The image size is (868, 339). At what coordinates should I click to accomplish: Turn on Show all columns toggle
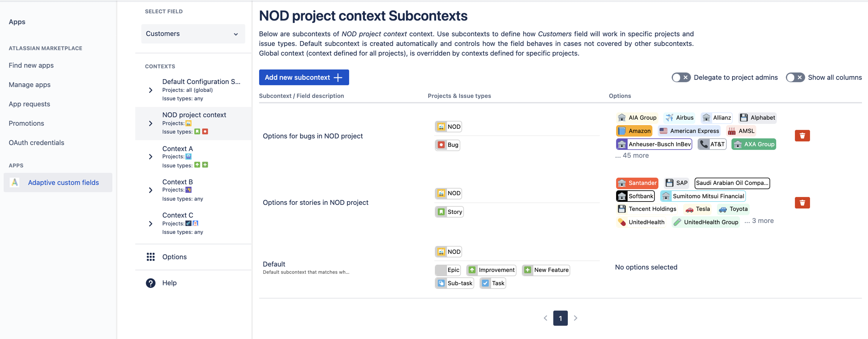coord(795,77)
